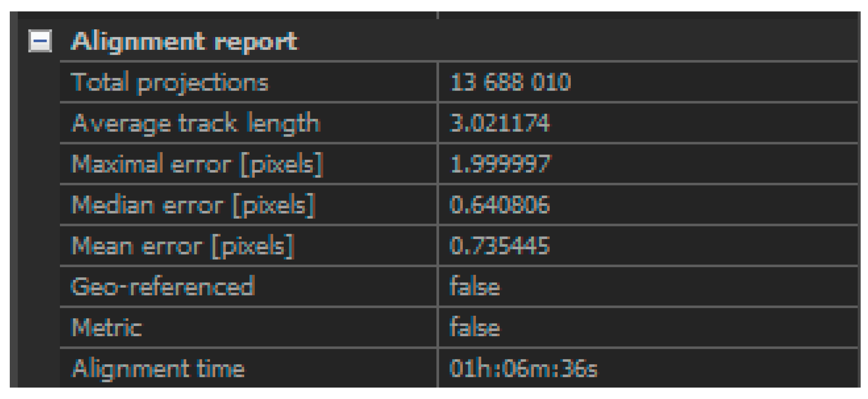Select the Maximal error [pixels] label
The image size is (868, 399).
pyautogui.click(x=197, y=164)
